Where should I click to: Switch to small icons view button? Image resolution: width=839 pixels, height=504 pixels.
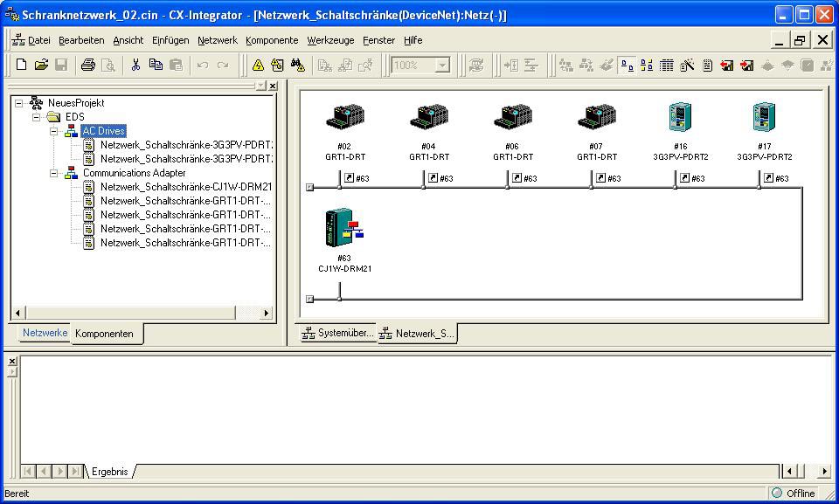tap(647, 66)
